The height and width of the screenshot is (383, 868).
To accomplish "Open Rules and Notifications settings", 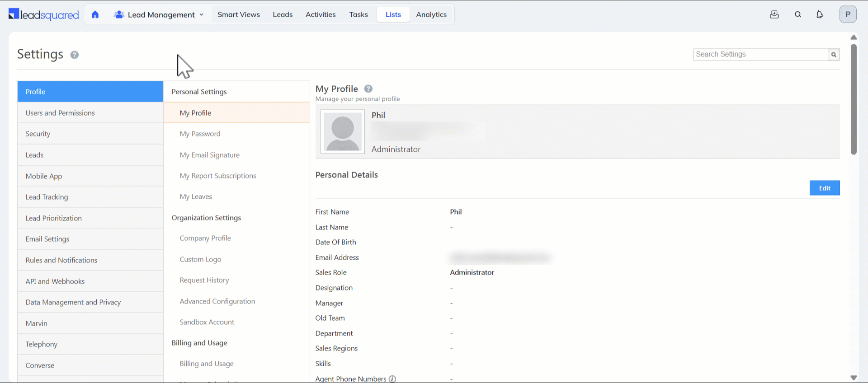I will point(90,260).
